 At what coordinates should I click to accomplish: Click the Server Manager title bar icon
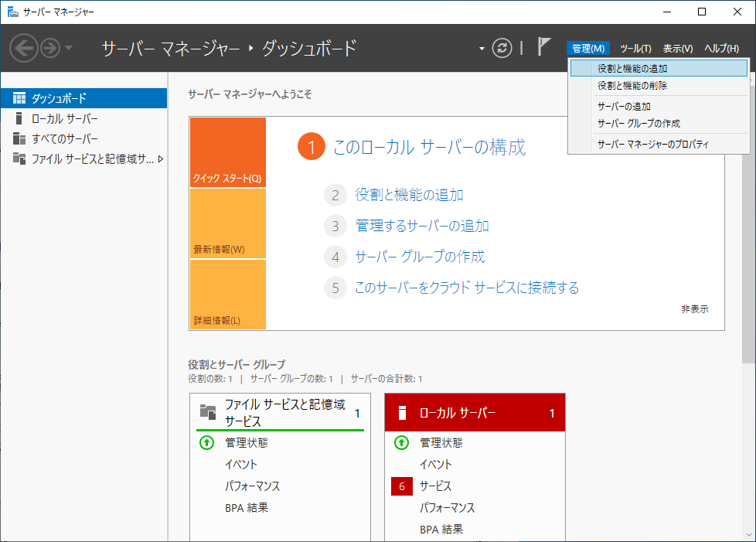click(x=12, y=12)
